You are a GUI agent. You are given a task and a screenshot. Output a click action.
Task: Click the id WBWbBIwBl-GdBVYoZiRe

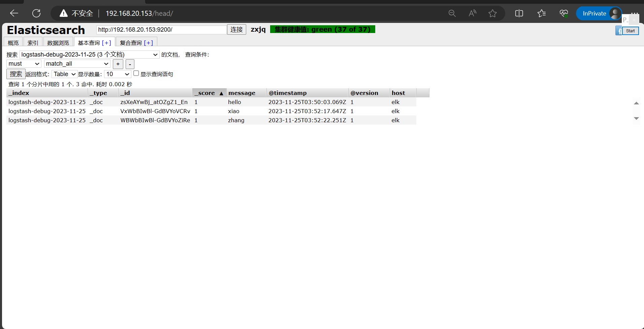tap(155, 120)
